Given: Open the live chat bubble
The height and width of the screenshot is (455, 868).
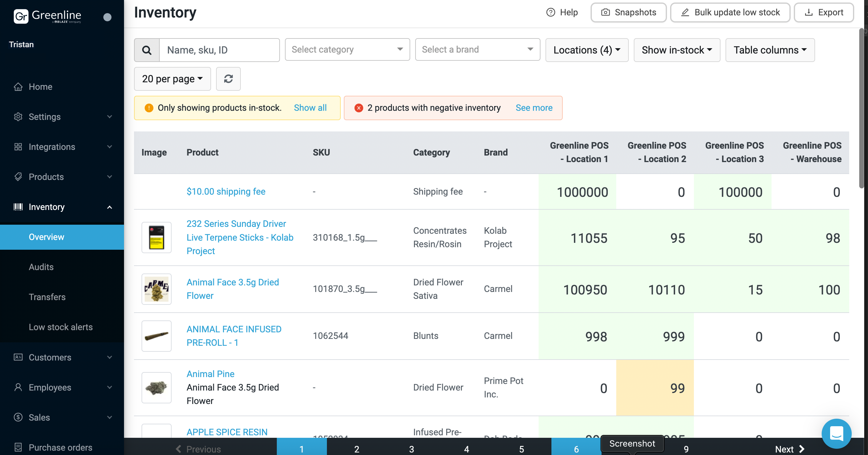Looking at the screenshot, I should [x=836, y=433].
